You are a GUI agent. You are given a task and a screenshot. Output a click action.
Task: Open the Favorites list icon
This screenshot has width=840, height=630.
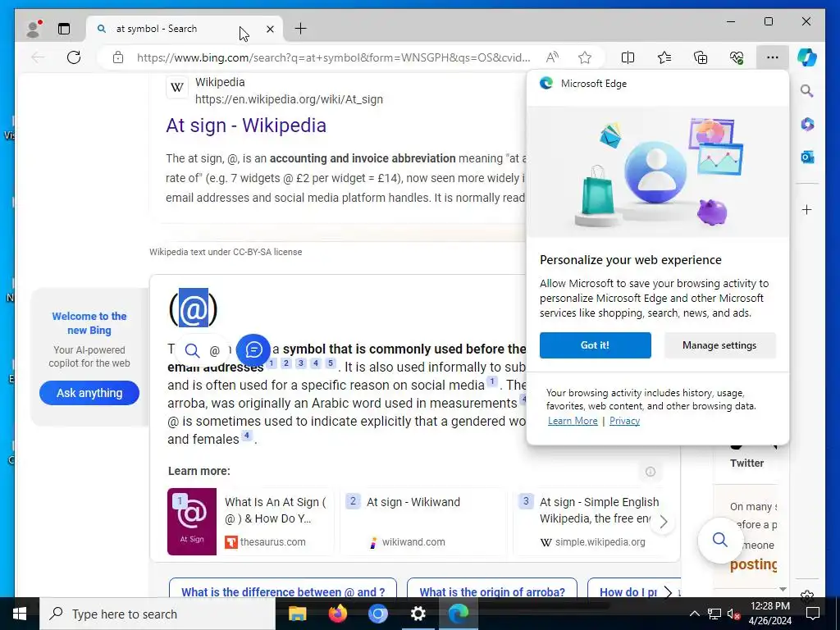pyautogui.click(x=664, y=57)
